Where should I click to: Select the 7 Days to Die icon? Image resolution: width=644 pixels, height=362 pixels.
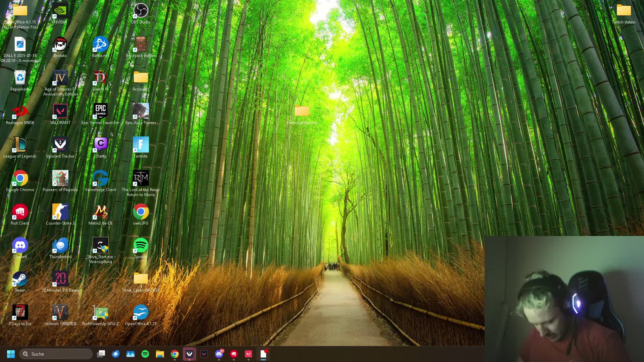[x=20, y=315]
